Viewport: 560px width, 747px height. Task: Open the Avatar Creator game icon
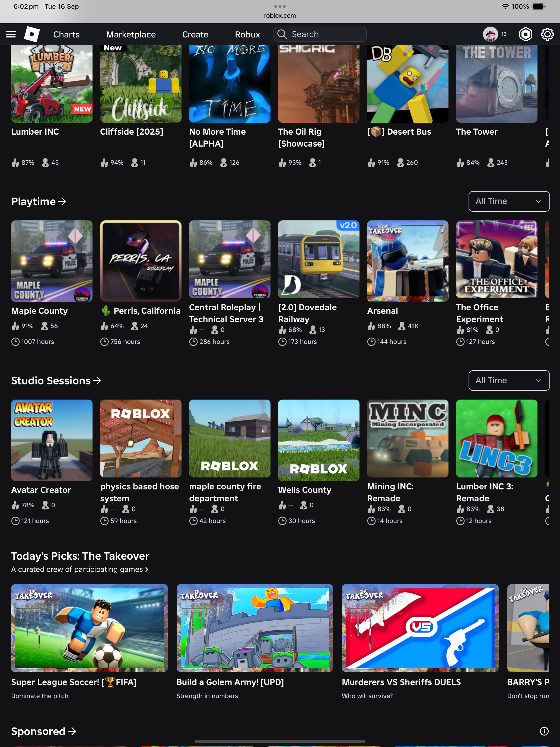(52, 440)
